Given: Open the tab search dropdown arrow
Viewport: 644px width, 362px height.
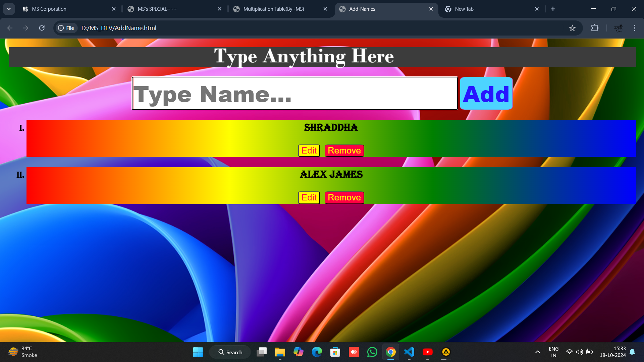Looking at the screenshot, I should coord(9,9).
